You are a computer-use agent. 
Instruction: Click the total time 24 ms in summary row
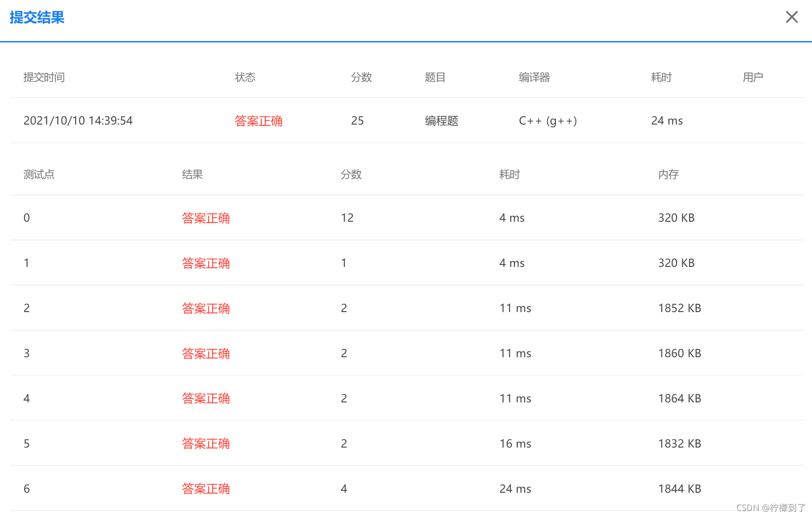(x=667, y=121)
